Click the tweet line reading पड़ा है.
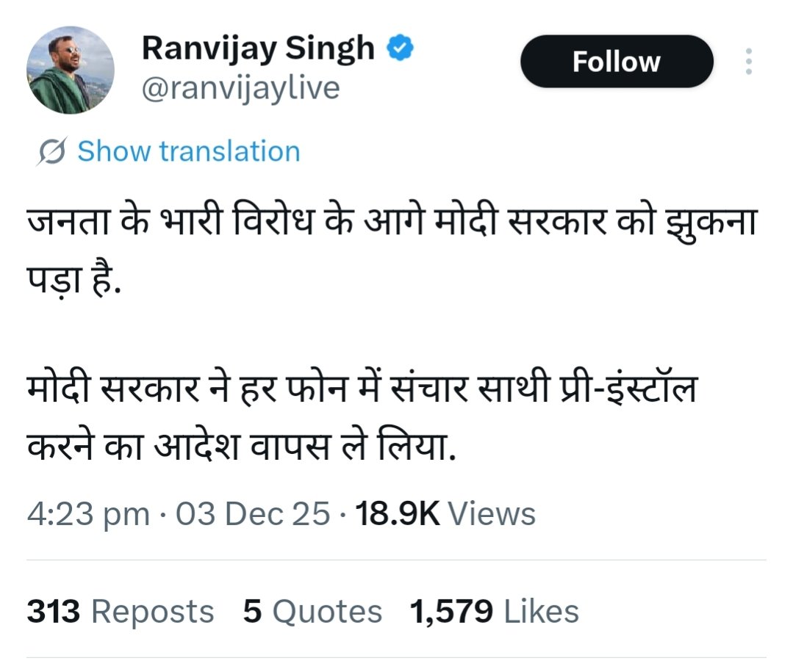793x672 pixels. click(x=73, y=280)
